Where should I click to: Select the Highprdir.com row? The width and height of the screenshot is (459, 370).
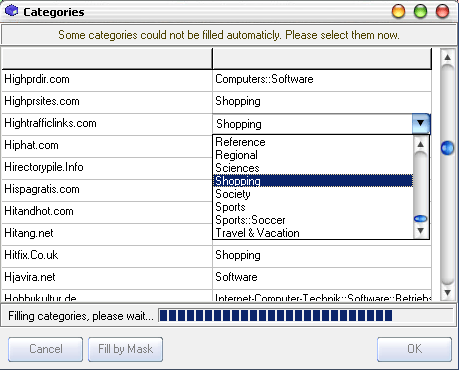(107, 80)
